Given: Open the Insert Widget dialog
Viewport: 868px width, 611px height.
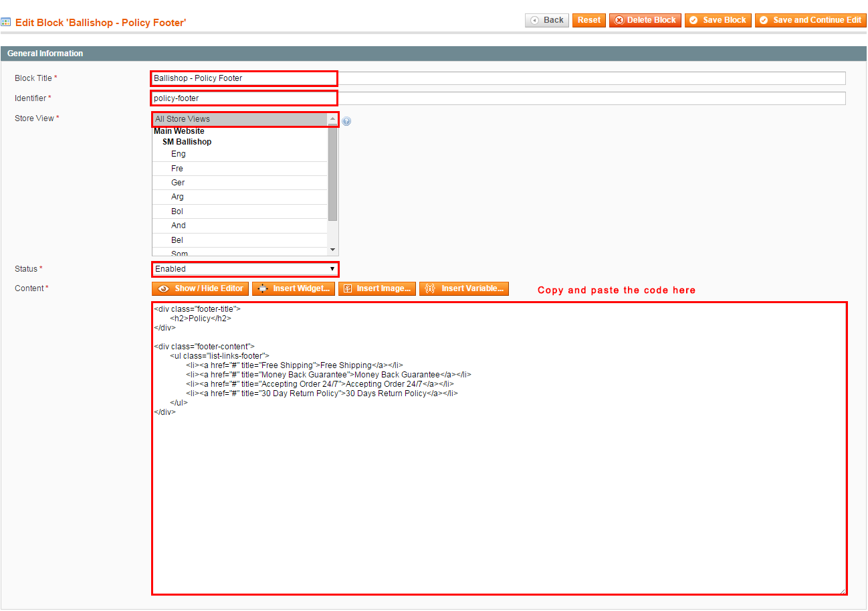Looking at the screenshot, I should [293, 288].
